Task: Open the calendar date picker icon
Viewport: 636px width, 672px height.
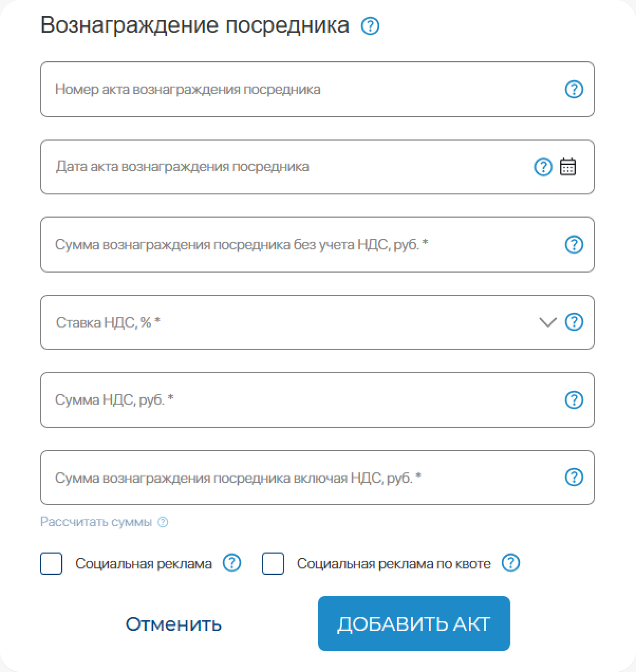Action: click(567, 167)
